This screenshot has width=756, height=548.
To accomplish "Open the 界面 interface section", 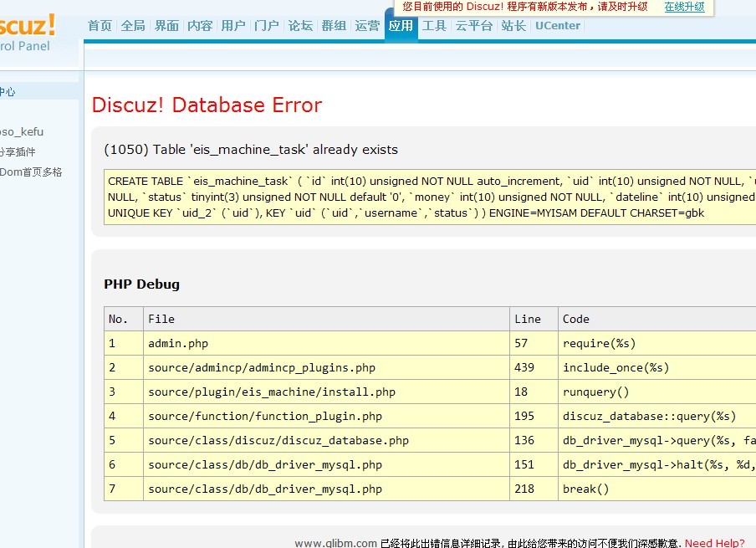I will coord(166,25).
